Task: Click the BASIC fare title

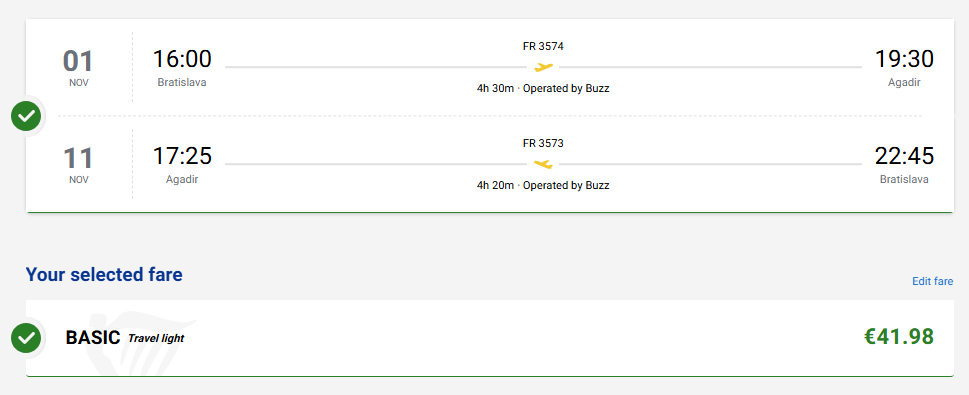Action: pyautogui.click(x=93, y=338)
